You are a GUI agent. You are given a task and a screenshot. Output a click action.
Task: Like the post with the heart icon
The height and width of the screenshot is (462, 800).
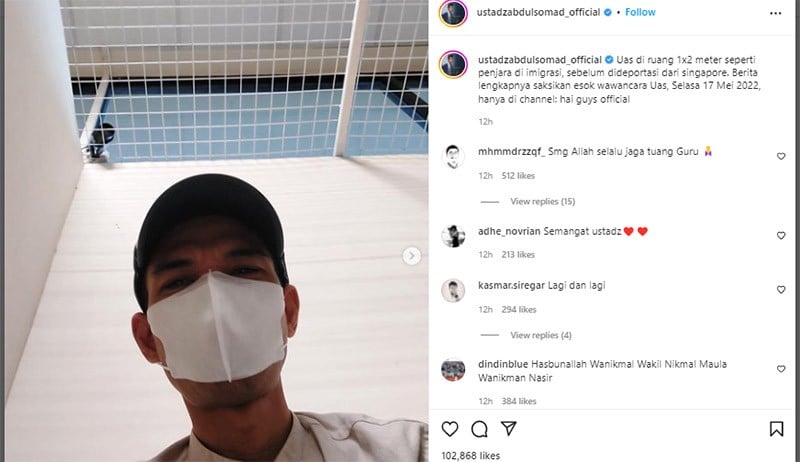(x=449, y=429)
